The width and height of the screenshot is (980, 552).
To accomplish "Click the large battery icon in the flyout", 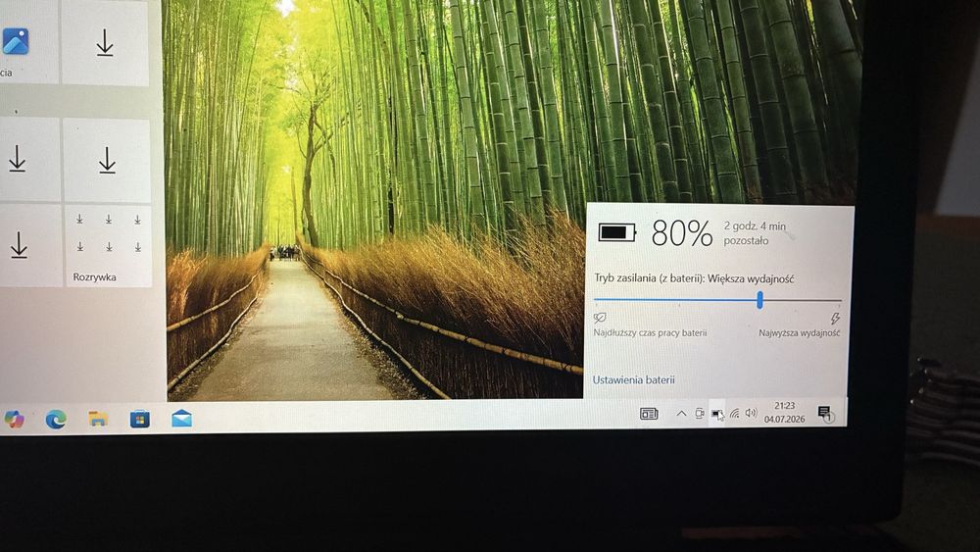I will click(x=616, y=232).
